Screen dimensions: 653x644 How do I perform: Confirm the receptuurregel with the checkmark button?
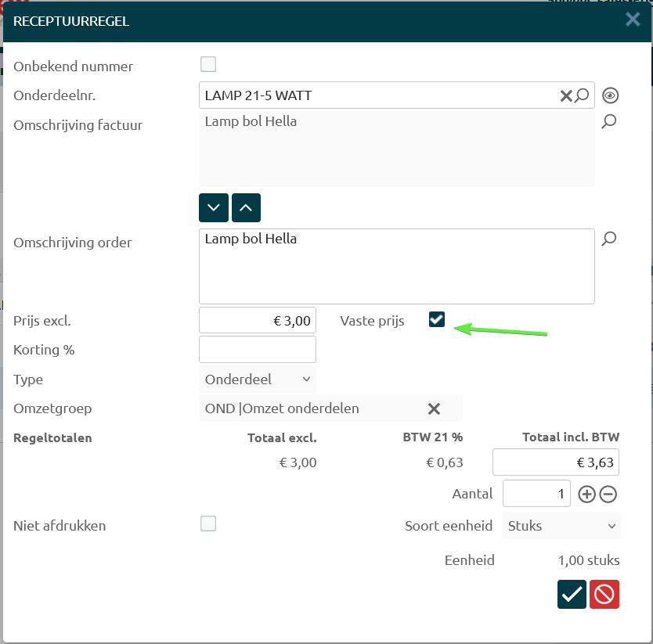click(572, 595)
